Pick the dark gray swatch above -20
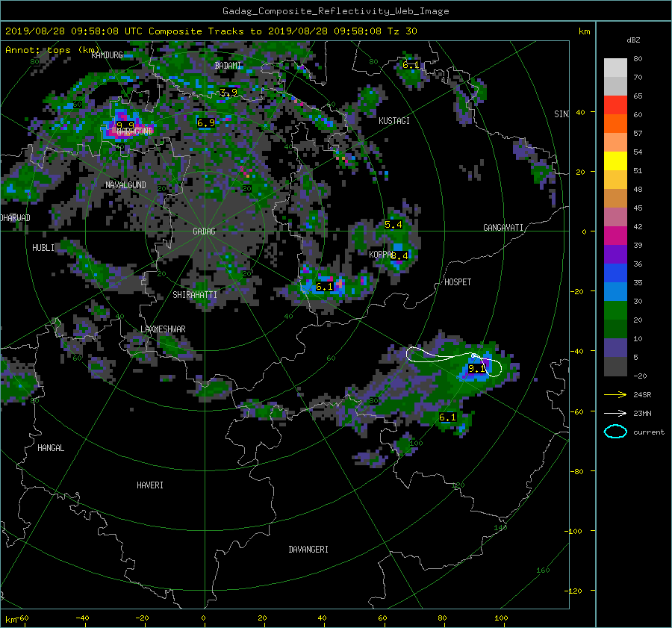 click(x=615, y=366)
